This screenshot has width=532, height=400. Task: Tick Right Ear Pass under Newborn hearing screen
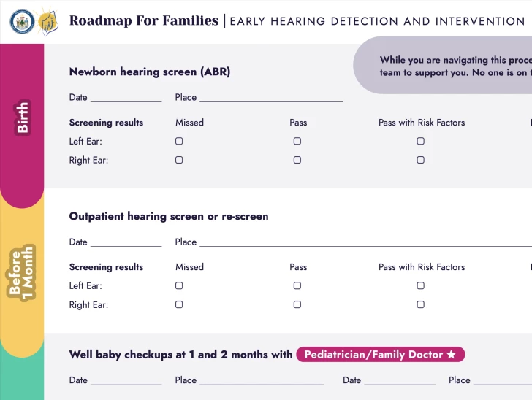(x=297, y=160)
